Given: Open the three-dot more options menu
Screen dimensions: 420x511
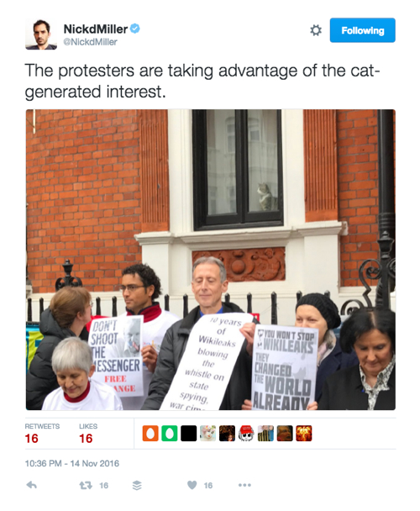Looking at the screenshot, I should pyautogui.click(x=244, y=485).
